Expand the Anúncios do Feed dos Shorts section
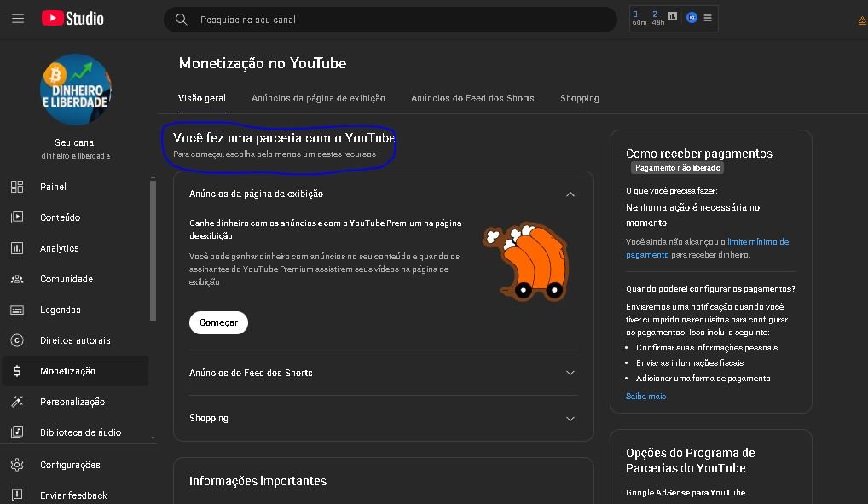 (x=570, y=373)
